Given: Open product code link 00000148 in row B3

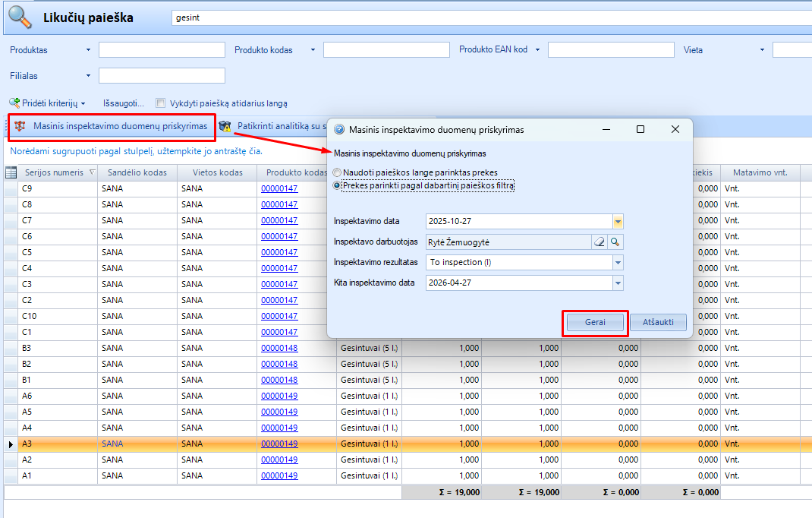Looking at the screenshot, I should (x=279, y=348).
